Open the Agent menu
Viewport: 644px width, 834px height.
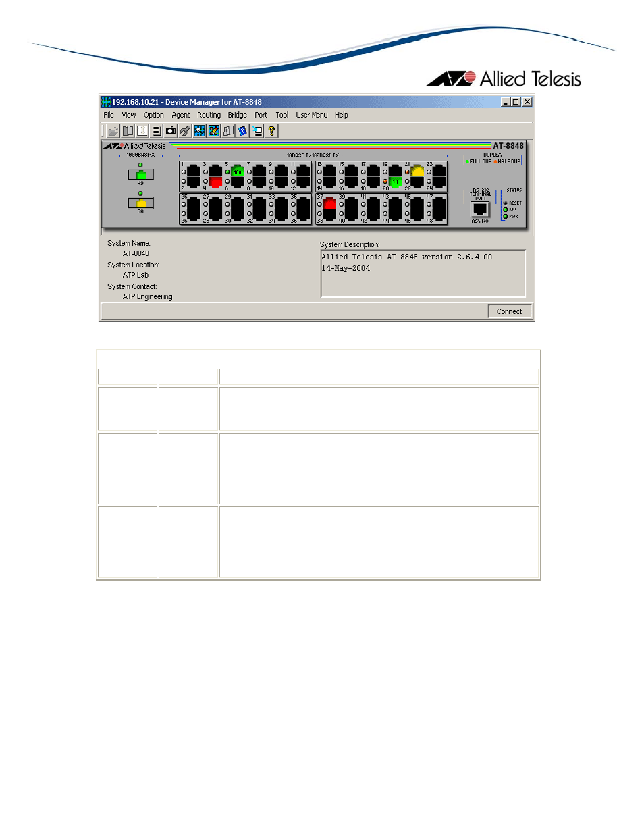tap(181, 115)
